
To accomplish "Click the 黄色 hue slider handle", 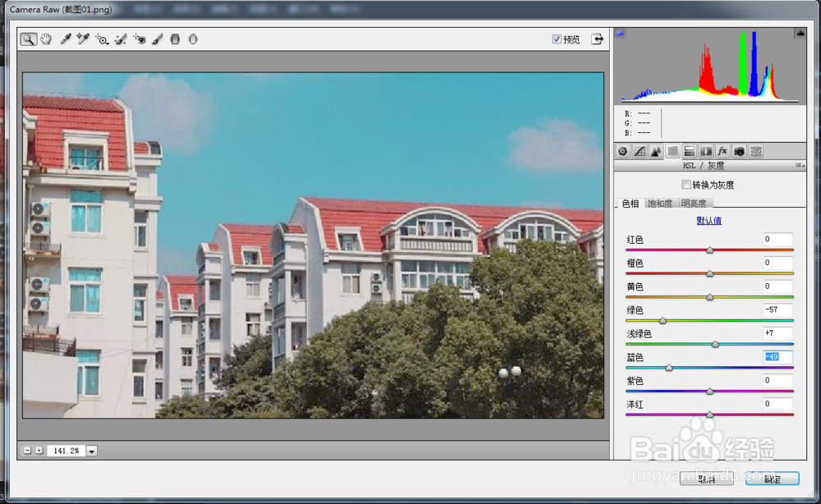I will (710, 298).
